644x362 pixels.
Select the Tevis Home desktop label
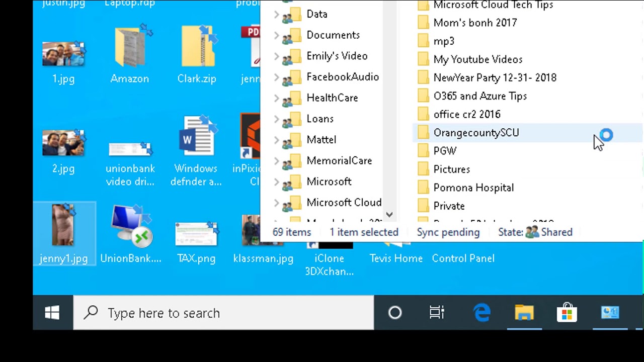pyautogui.click(x=396, y=258)
